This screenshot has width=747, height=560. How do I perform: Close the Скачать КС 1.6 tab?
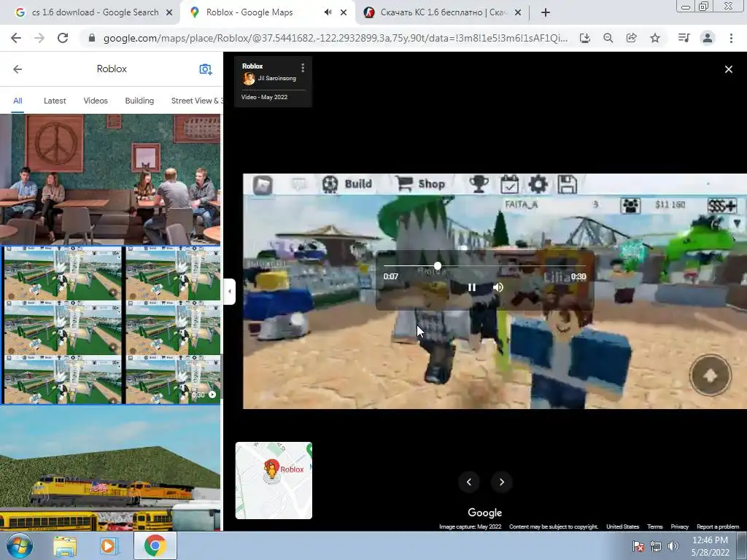coord(518,13)
